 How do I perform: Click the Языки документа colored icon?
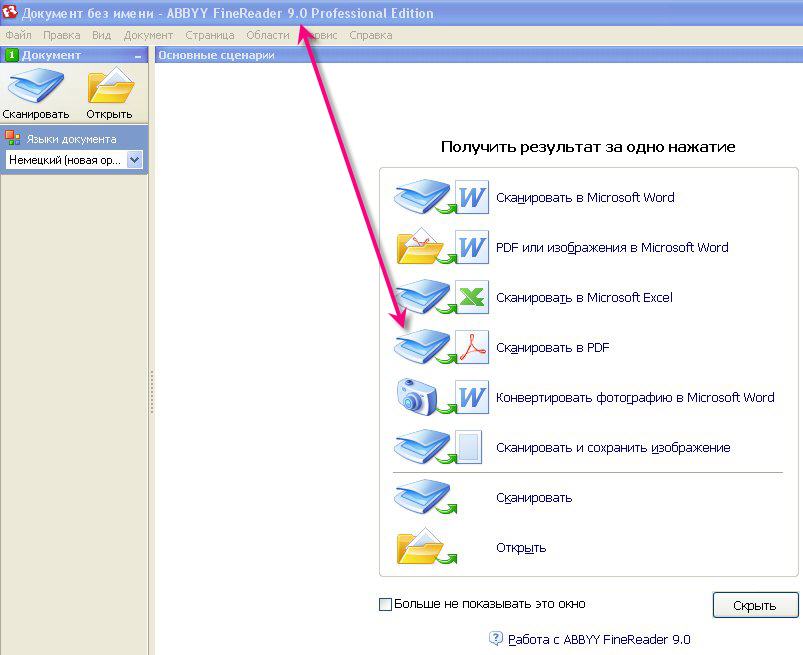[x=12, y=138]
